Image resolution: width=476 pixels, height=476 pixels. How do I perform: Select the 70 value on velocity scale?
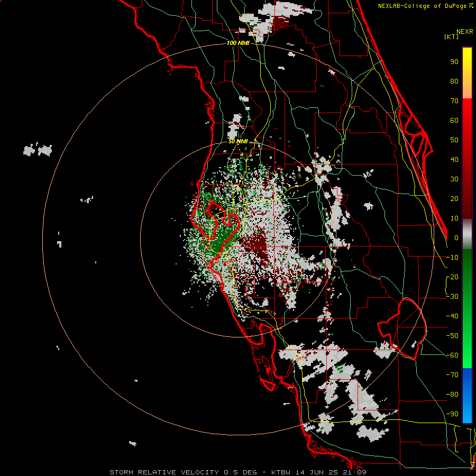[454, 101]
